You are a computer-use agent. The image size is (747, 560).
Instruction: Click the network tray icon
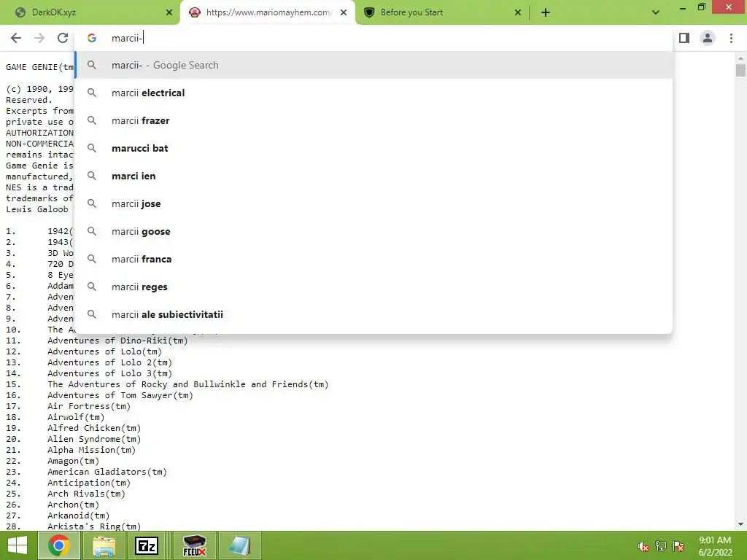pos(661,546)
